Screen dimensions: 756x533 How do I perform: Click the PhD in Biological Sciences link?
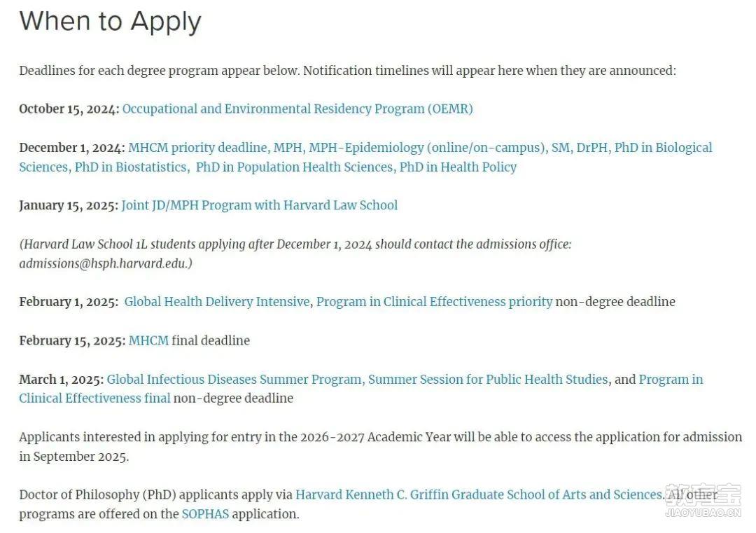663,148
